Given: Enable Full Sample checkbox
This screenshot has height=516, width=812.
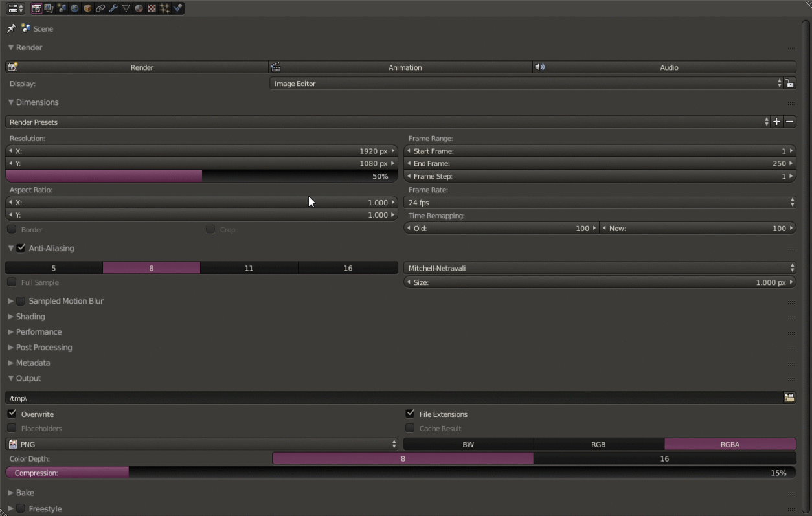Looking at the screenshot, I should coord(12,282).
